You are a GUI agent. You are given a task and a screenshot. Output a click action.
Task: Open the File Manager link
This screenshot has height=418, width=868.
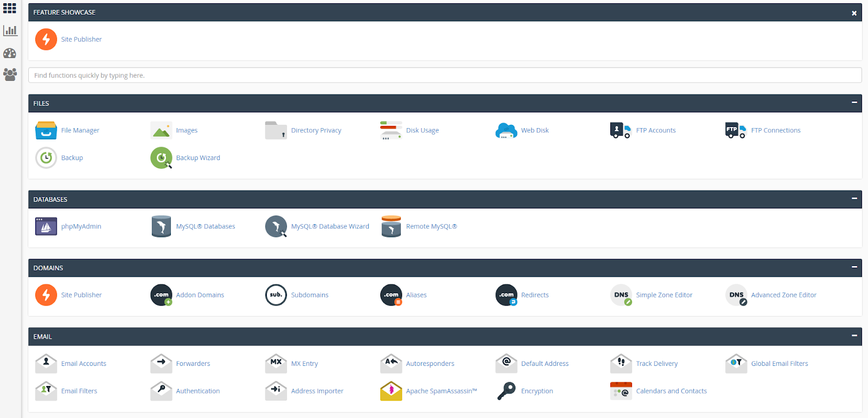[x=80, y=130]
